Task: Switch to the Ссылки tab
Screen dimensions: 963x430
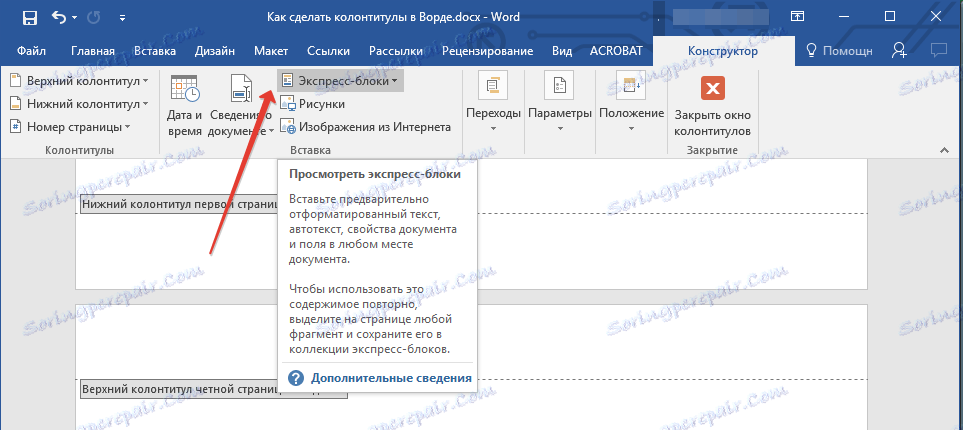Action: click(x=329, y=51)
